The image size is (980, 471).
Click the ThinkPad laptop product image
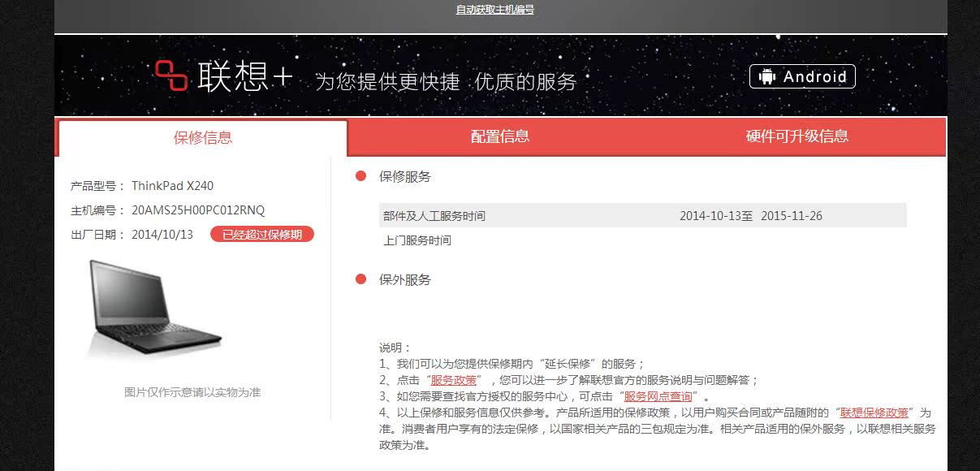155,307
